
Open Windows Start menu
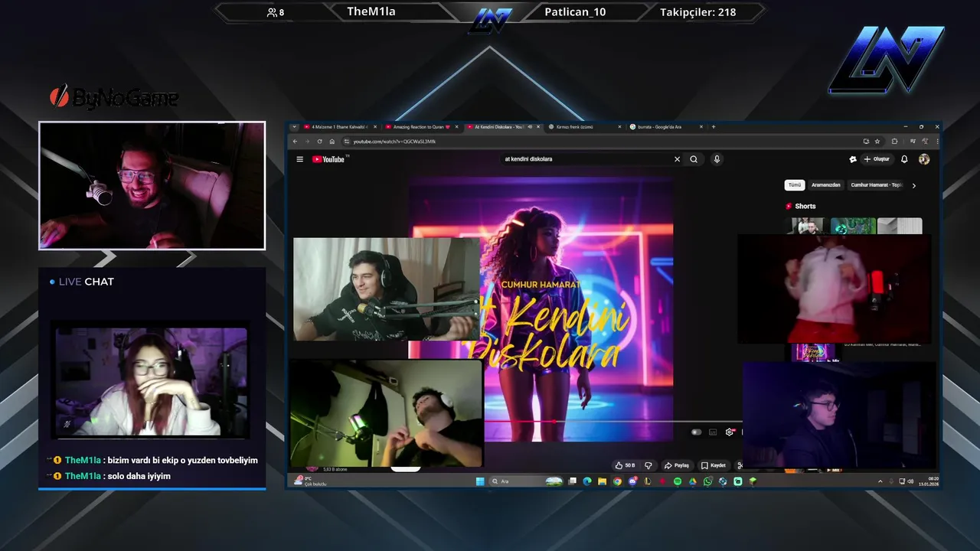480,481
